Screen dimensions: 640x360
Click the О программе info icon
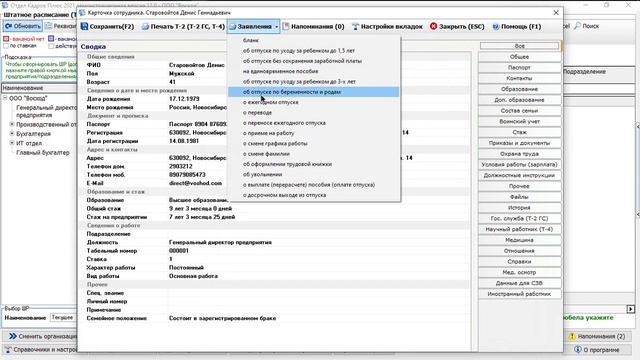tap(578, 350)
